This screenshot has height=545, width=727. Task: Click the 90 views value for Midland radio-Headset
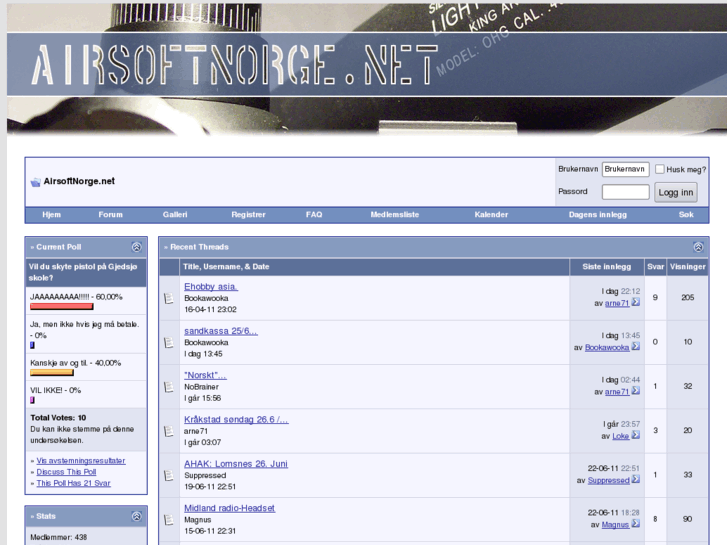[688, 519]
